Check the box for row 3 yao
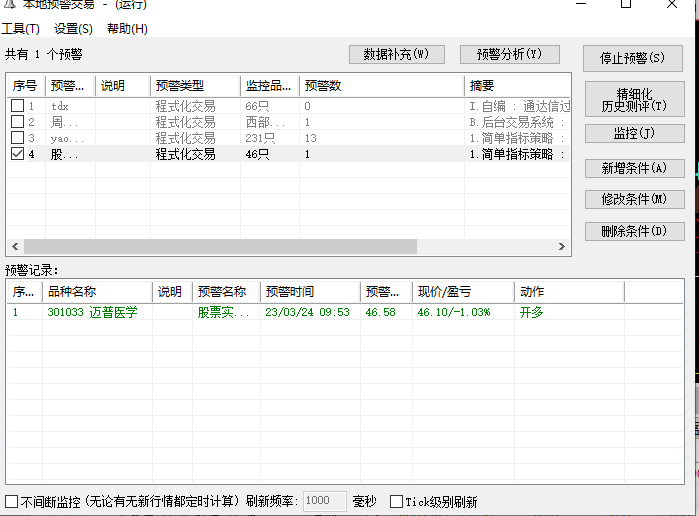699x516 pixels. (17, 138)
